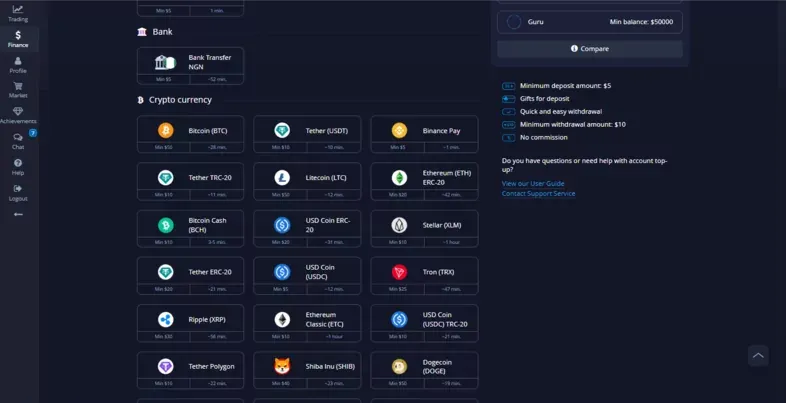Click the Bitcoin (BTC) label text
786x403 pixels.
coord(208,131)
